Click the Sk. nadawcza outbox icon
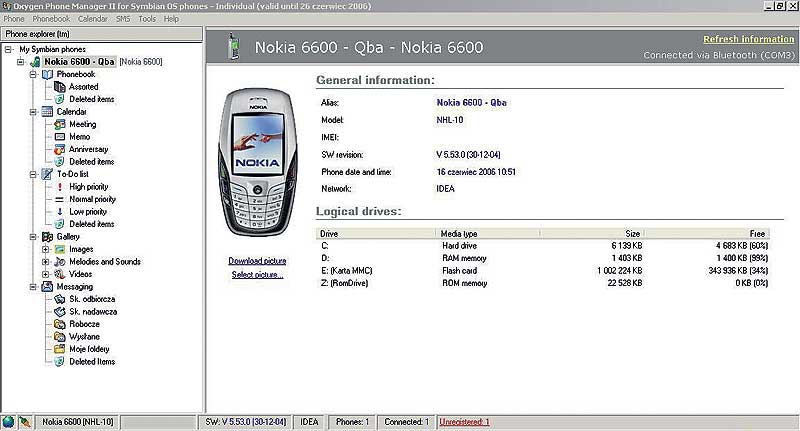 [x=60, y=312]
